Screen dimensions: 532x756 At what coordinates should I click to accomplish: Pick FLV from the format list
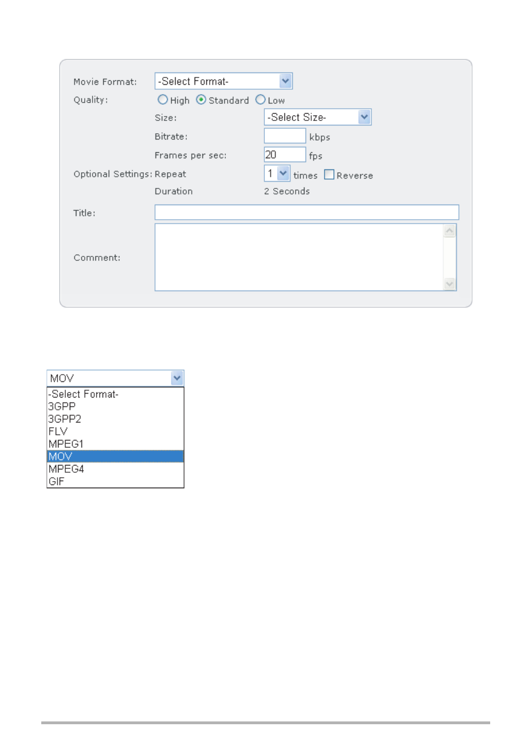58,432
